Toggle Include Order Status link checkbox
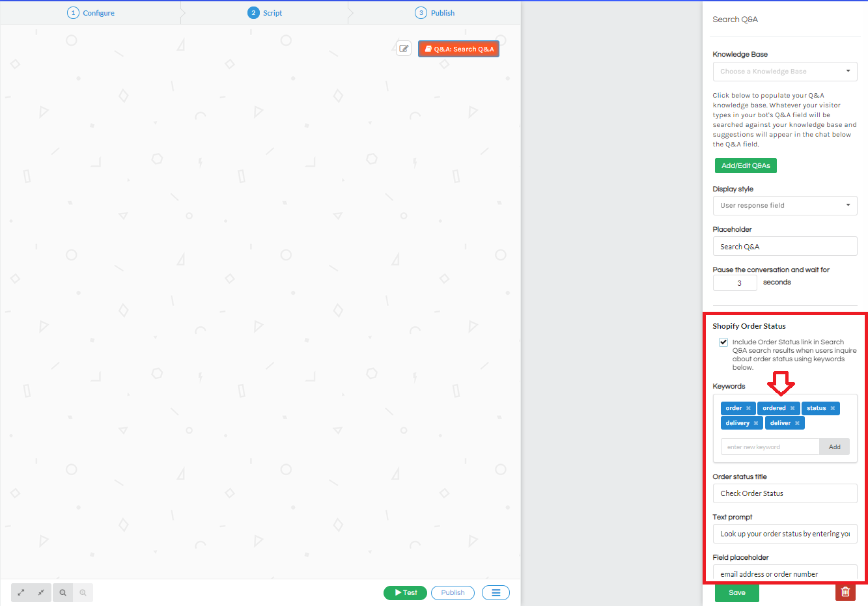Screen dimensions: 868x606 (723, 342)
